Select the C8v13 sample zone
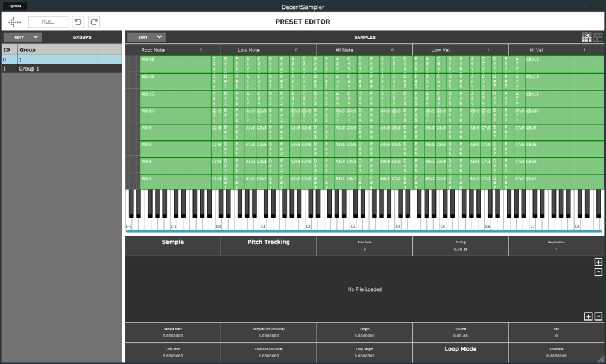This screenshot has width=606, height=364. [x=564, y=81]
